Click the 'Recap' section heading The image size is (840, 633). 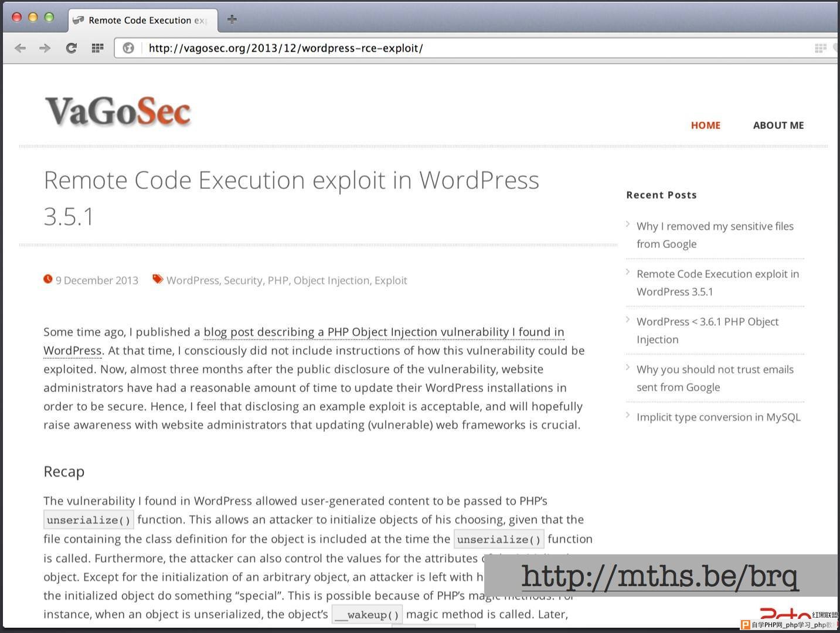tap(64, 471)
